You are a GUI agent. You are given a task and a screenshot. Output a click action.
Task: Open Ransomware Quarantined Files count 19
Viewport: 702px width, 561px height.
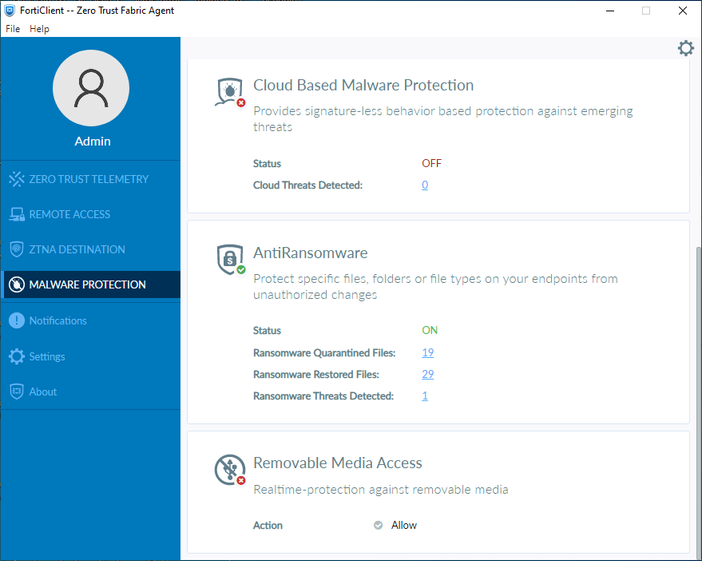click(427, 352)
